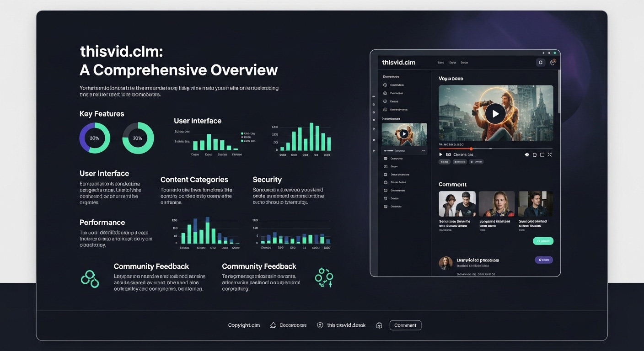Click the purple pill button beside the commenter
Viewport: 644px width, 351px height.
pos(543,260)
